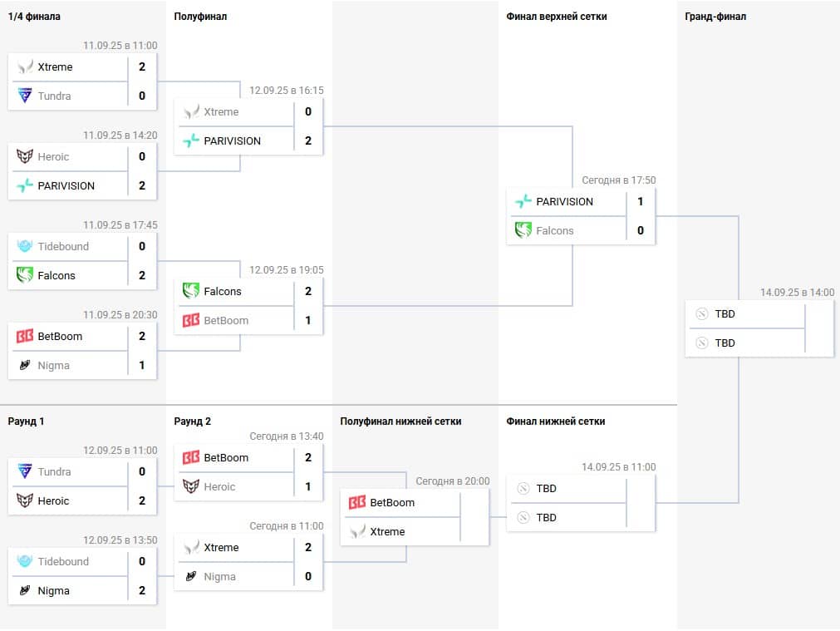This screenshot has height=631, width=840.
Task: Click the "Сегодня в 17:50" match time
Action: coord(618,180)
